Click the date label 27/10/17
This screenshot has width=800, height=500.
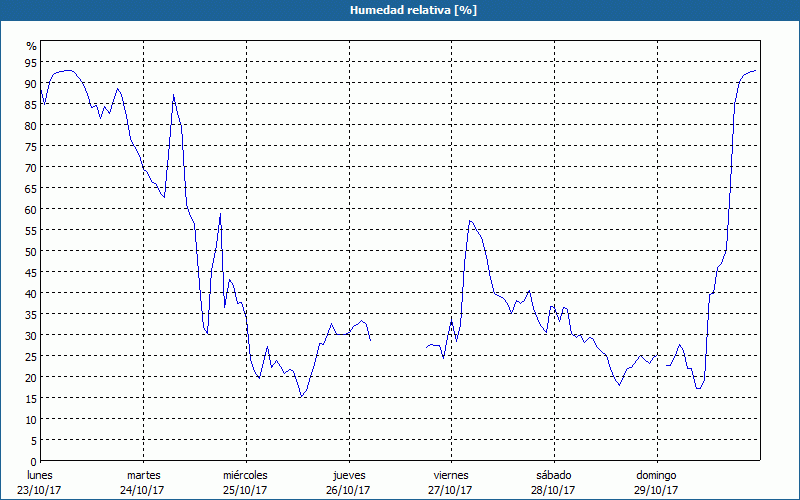451,490
